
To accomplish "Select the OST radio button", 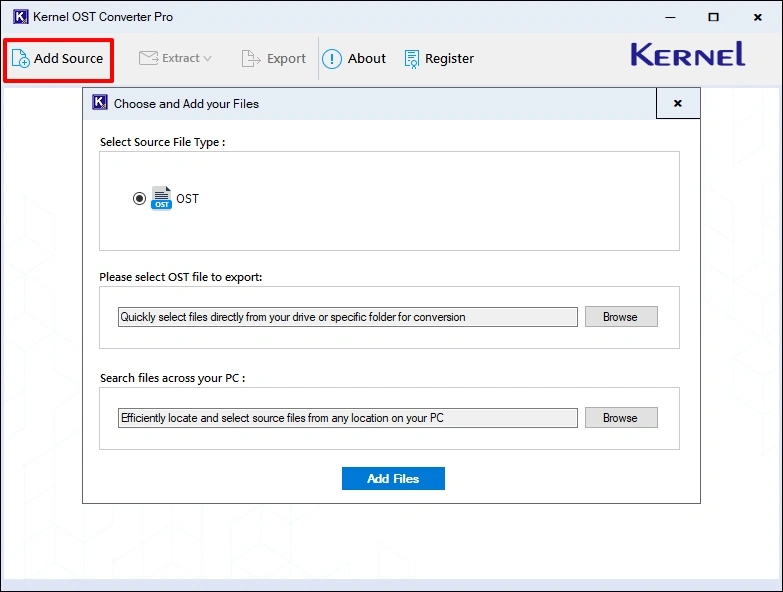I will [x=139, y=199].
